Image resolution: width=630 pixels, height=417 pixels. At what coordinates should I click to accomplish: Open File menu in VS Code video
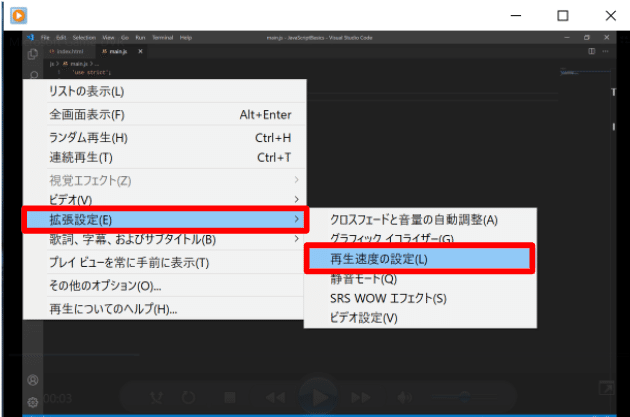point(45,38)
